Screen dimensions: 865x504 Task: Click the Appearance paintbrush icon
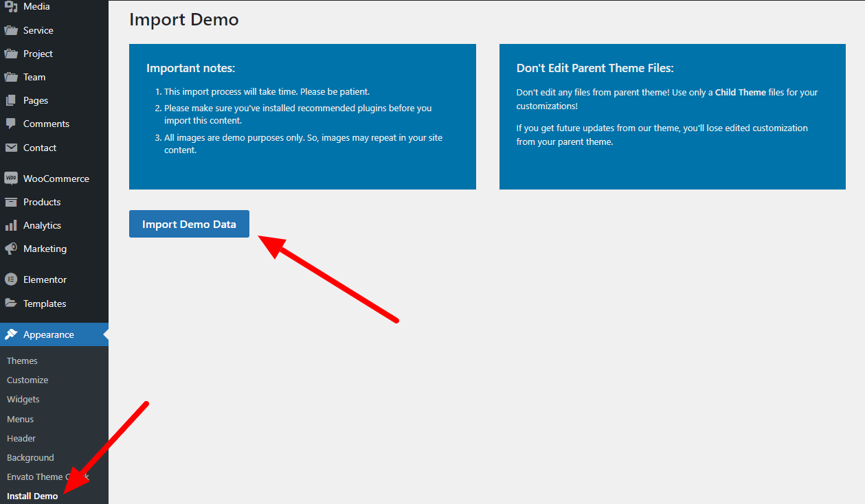11,334
